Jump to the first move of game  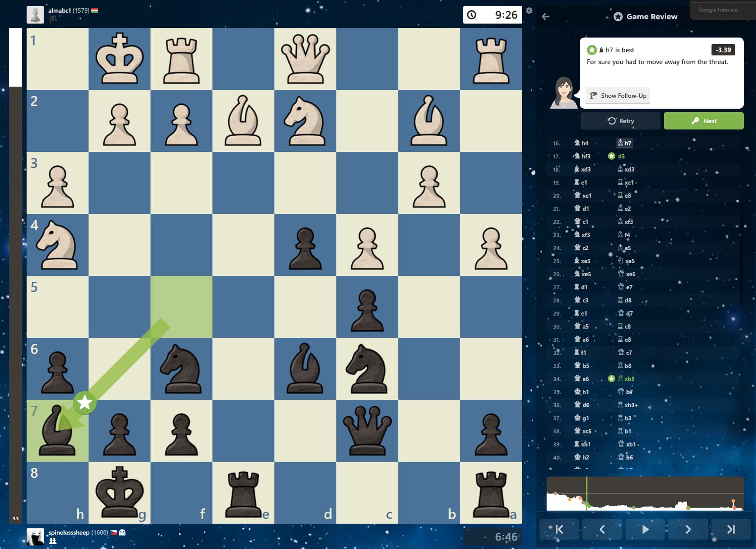pyautogui.click(x=559, y=529)
